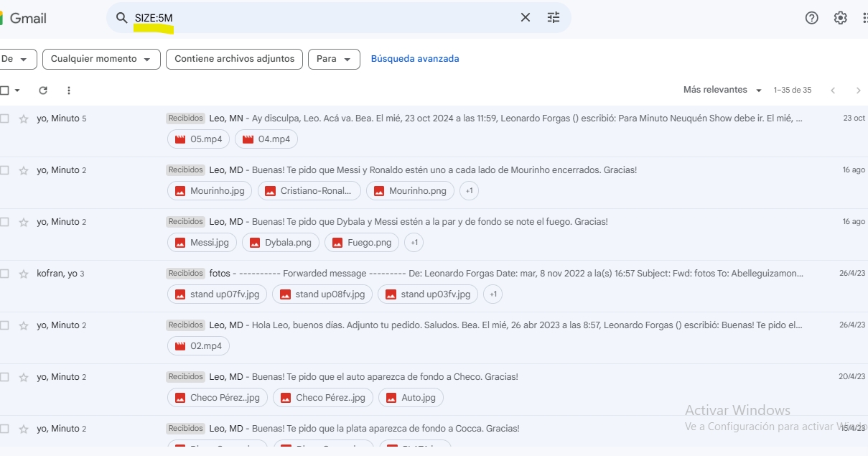Open the Fuego.png attachment
This screenshot has height=456, width=868.
362,243
